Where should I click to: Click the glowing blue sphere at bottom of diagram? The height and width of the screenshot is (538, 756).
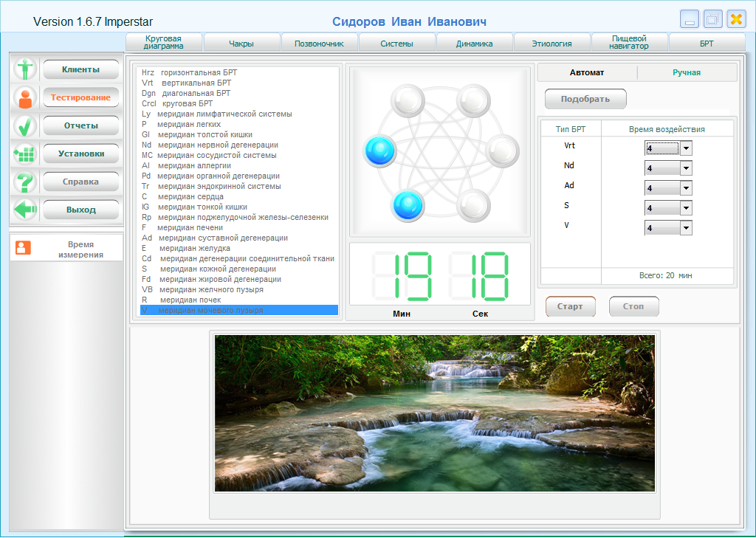[x=408, y=205]
